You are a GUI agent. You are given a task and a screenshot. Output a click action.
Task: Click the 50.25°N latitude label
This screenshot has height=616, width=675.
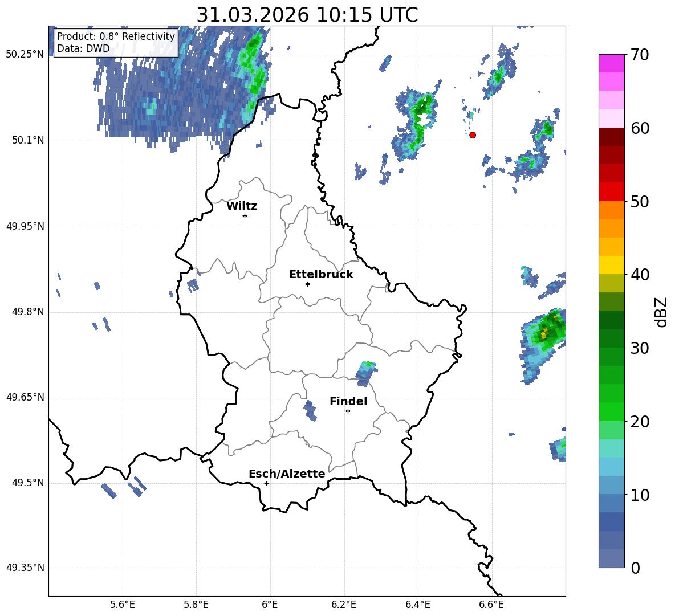[25, 55]
